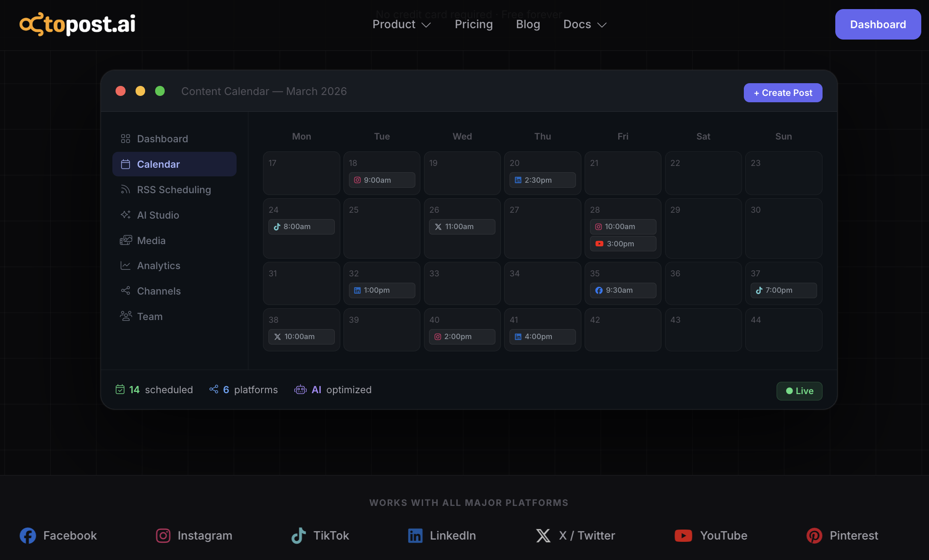The width and height of the screenshot is (929, 560).
Task: Select Channels in the sidebar
Action: [174, 291]
